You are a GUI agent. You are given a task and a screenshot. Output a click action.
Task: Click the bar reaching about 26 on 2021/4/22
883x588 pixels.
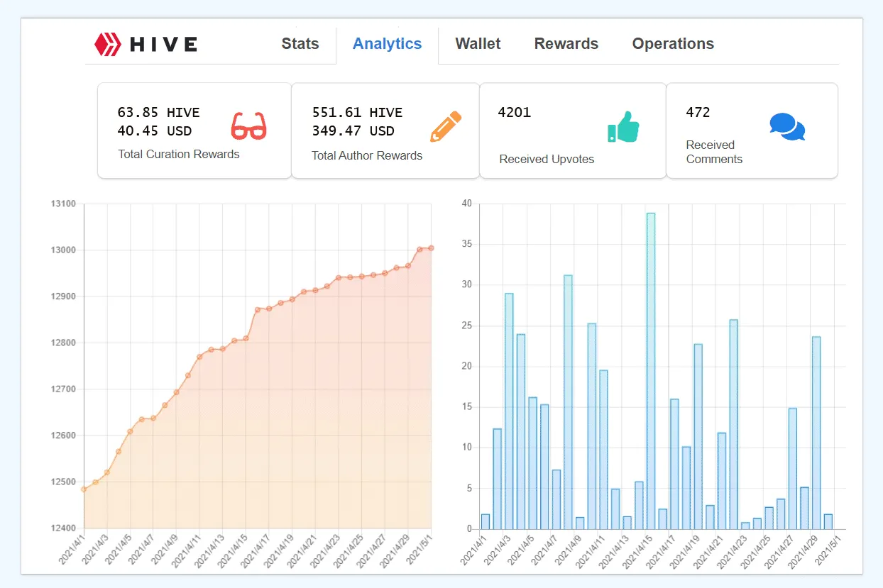(x=733, y=424)
